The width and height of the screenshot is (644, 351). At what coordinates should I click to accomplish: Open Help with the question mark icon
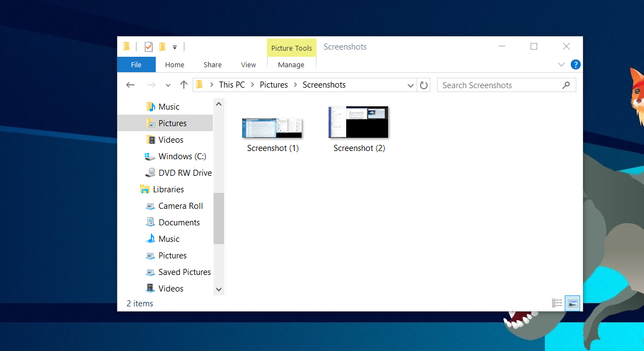click(x=575, y=64)
